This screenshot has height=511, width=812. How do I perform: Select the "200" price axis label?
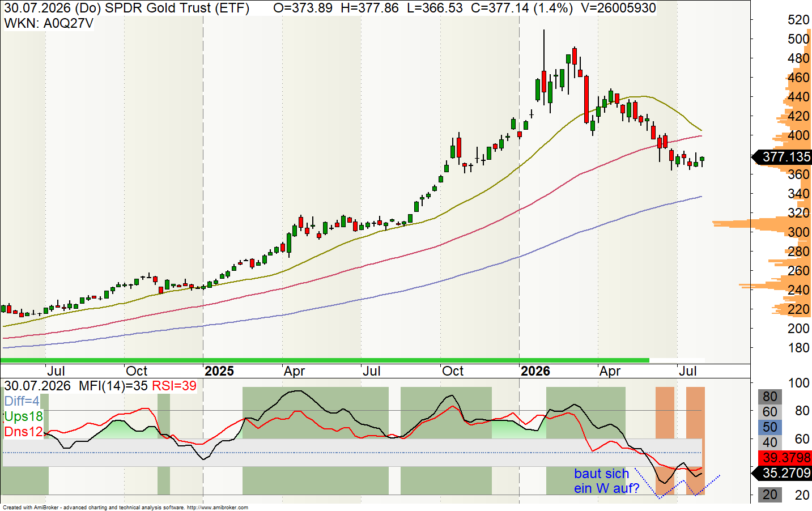tap(798, 329)
